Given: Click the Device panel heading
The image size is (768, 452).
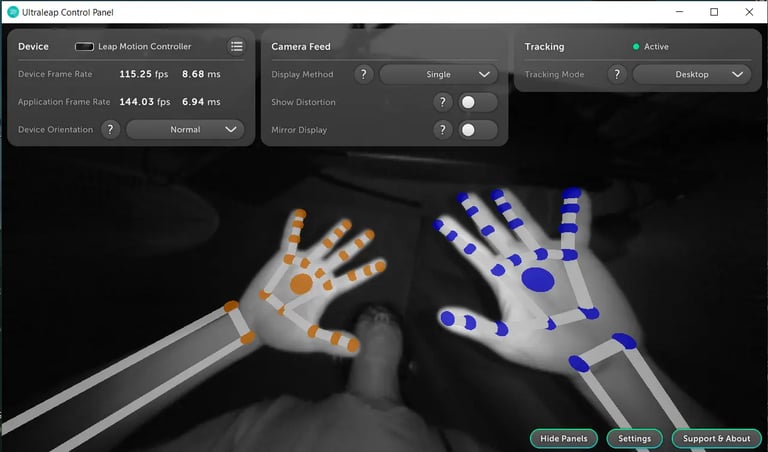Looking at the screenshot, I should pos(33,47).
